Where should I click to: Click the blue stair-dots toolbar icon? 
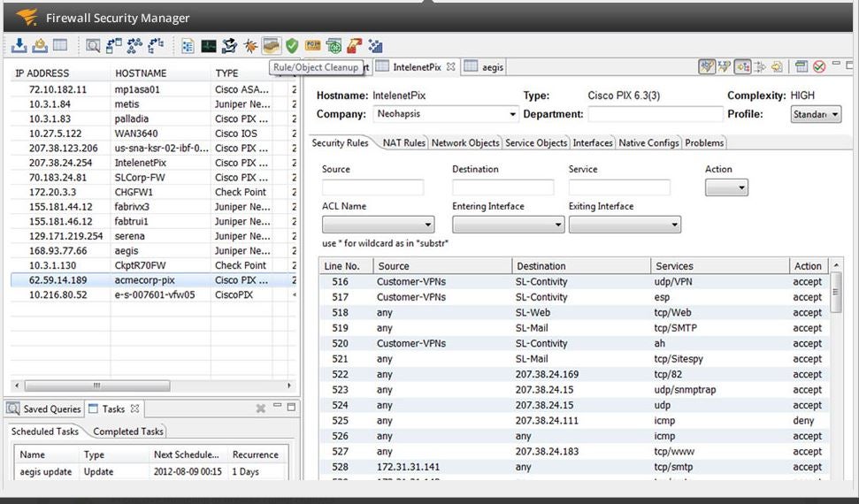375,46
